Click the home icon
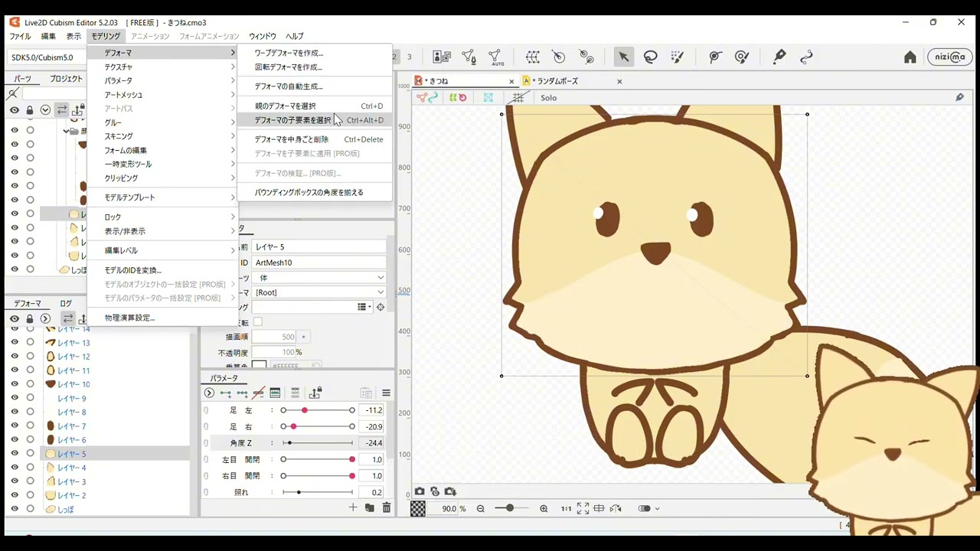Screen dimensions: 980x551 coord(910,57)
